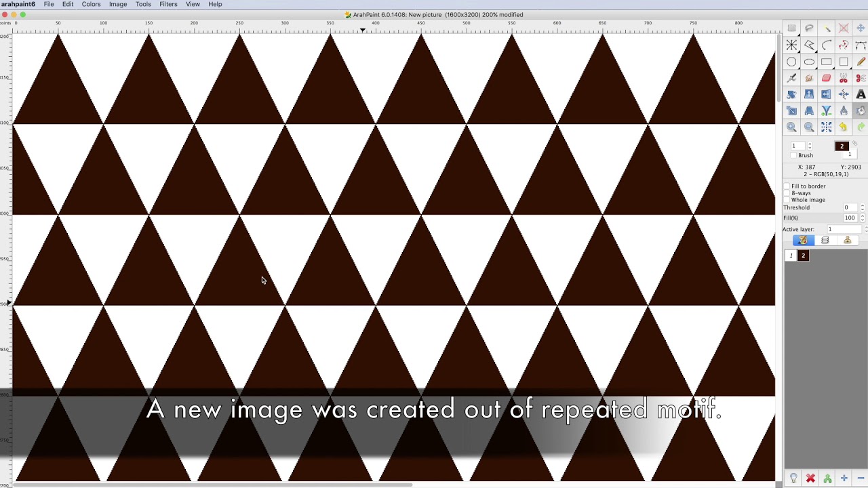Switch to the layers stack tab

(825, 240)
